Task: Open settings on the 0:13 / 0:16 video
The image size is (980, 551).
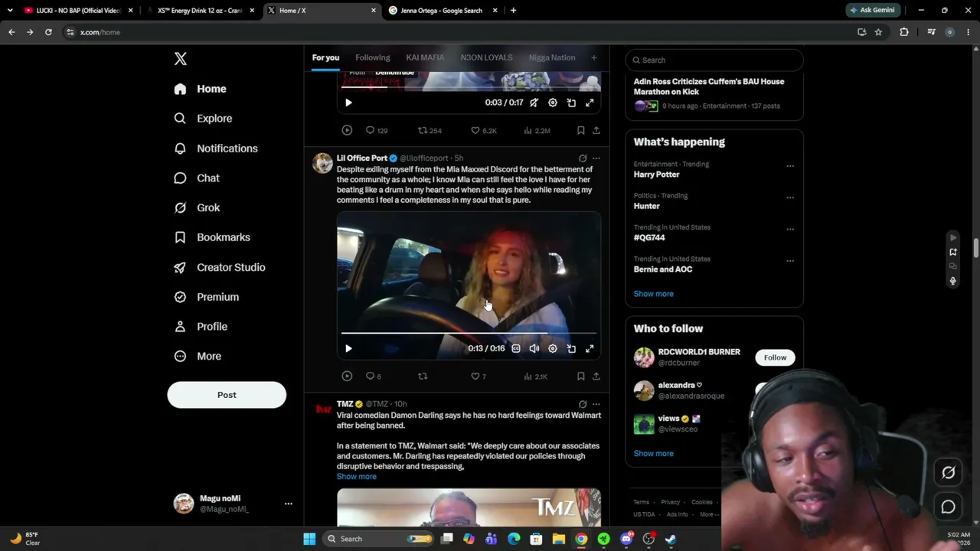Action: 553,349
